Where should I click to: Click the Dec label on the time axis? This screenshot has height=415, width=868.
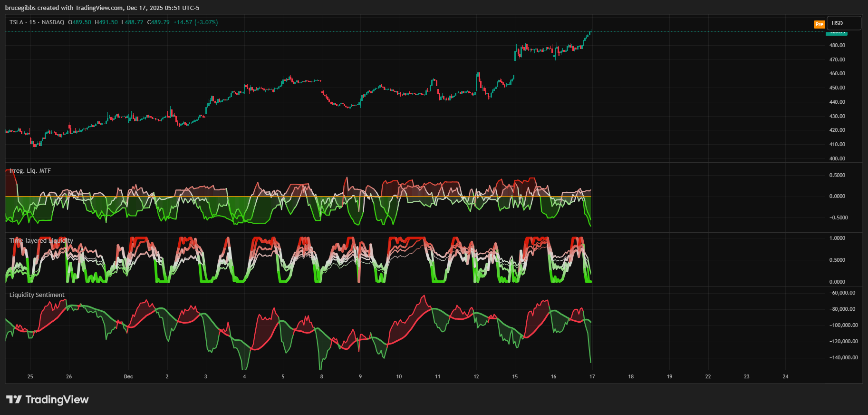(128, 376)
